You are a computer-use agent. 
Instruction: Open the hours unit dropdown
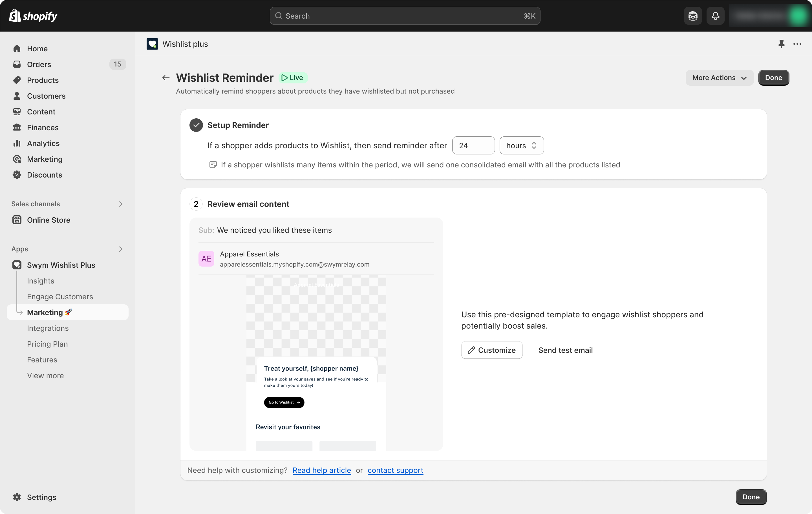click(x=521, y=146)
